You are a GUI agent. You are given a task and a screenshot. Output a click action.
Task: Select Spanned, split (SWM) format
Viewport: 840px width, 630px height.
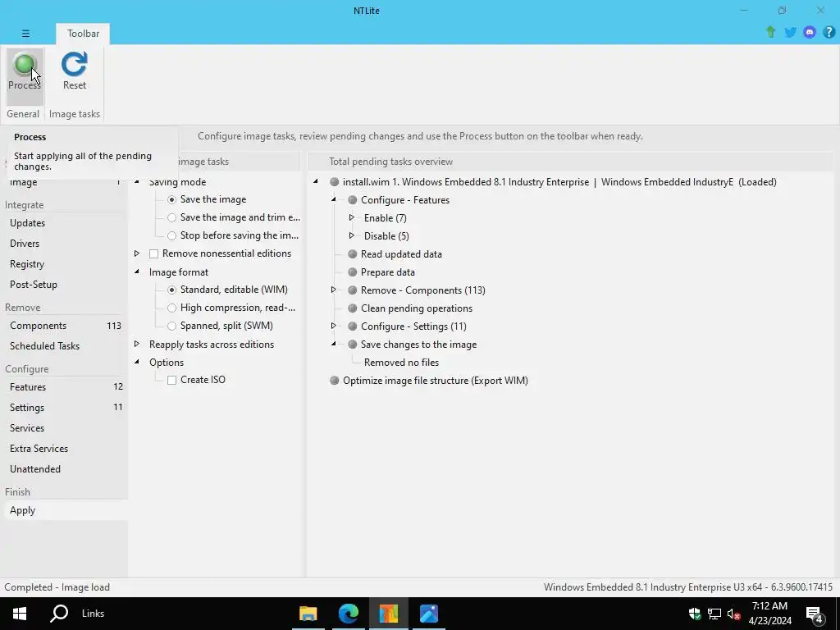pos(171,326)
